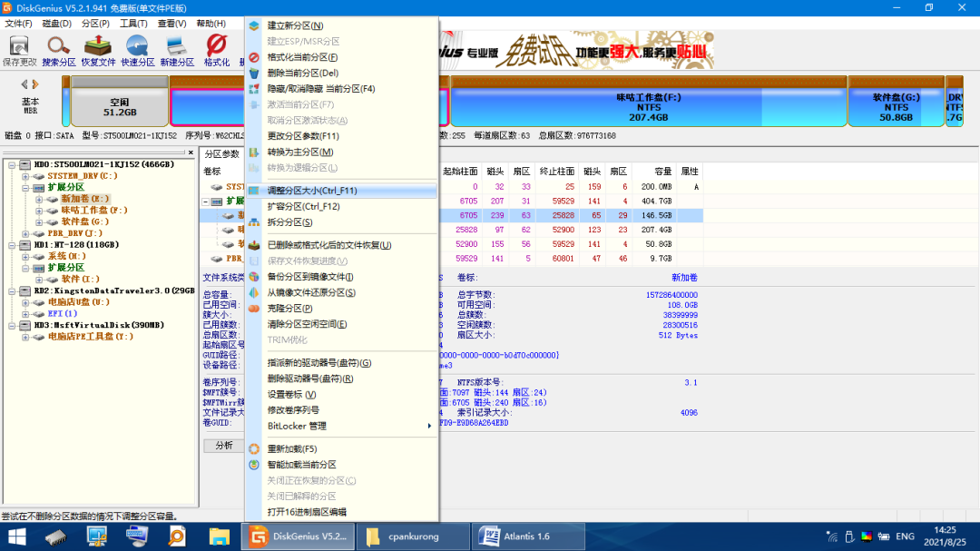
Task: Select 软件(I:) in disk tree
Action: point(80,279)
